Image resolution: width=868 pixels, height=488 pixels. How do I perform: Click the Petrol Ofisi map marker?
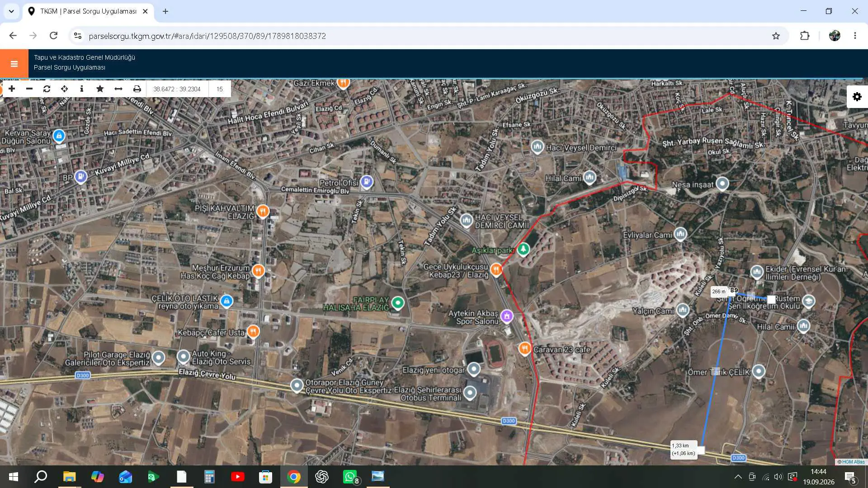(367, 182)
